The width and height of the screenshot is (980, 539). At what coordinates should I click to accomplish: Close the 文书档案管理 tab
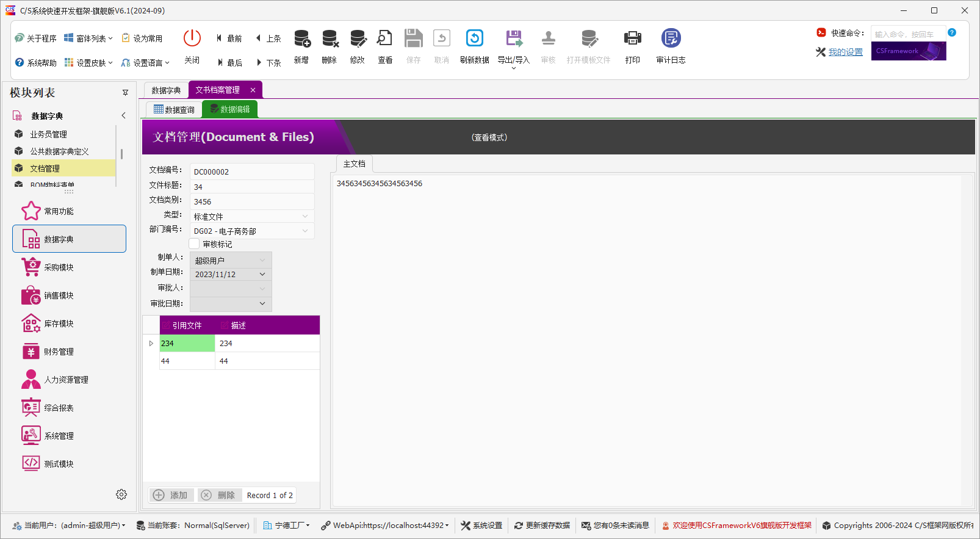(x=253, y=90)
